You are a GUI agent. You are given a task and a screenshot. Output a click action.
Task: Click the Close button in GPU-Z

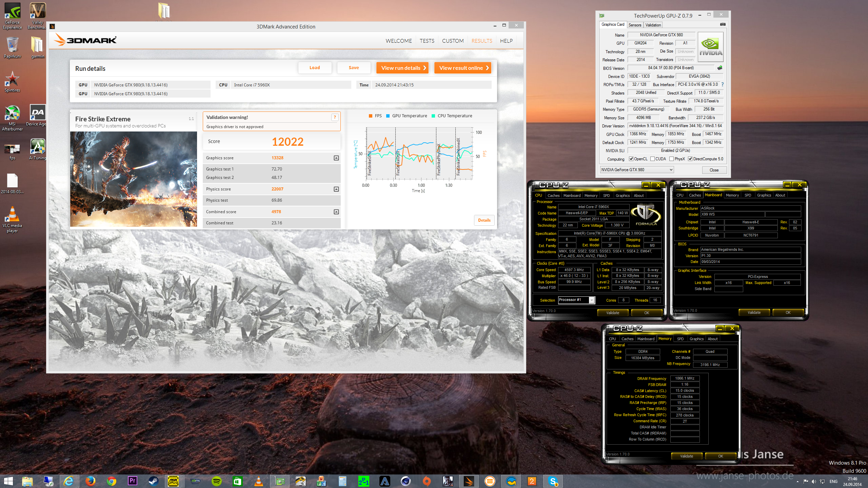pos(714,170)
